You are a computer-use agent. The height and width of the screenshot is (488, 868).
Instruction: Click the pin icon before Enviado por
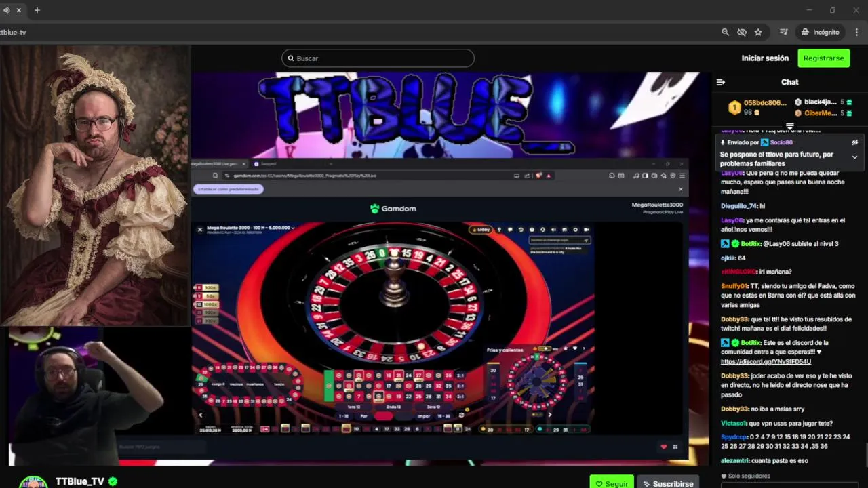click(x=724, y=142)
